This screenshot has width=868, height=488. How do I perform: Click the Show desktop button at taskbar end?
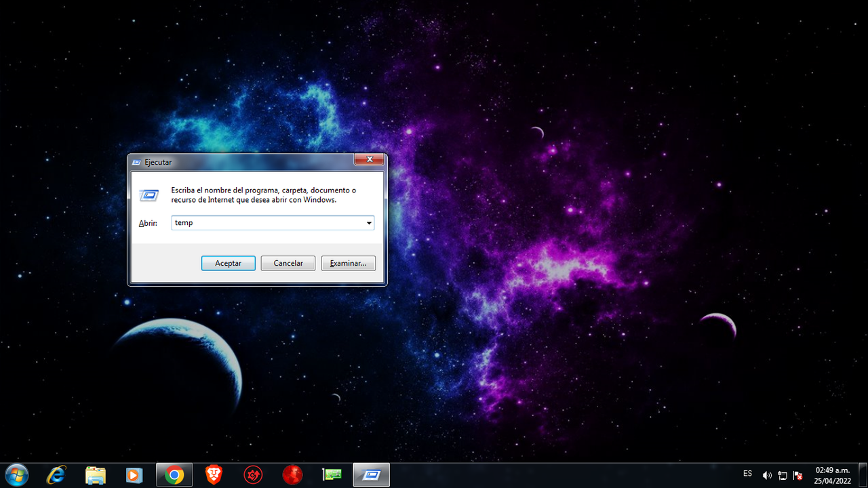pos(863,475)
